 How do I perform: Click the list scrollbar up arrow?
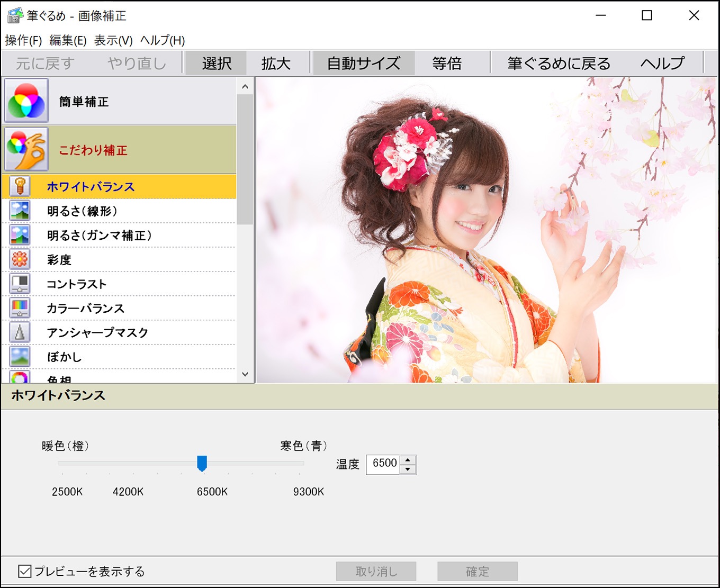pos(245,86)
